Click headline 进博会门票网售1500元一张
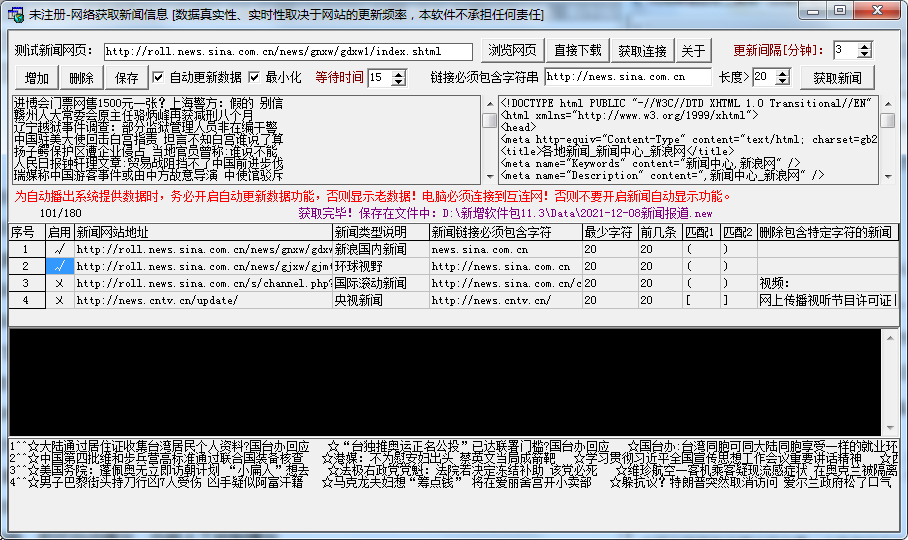Viewport: 908px width, 540px height. tap(148, 103)
